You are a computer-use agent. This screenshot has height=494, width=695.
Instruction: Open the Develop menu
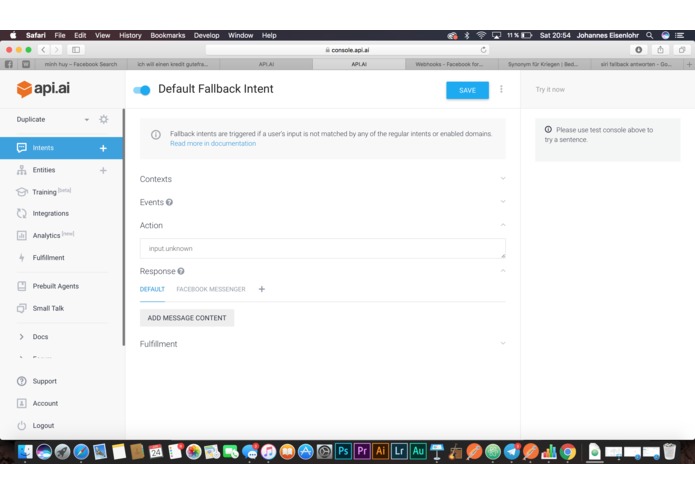point(206,35)
